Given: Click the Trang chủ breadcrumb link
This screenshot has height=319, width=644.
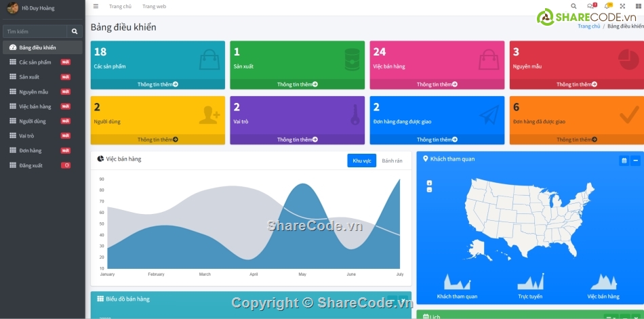Looking at the screenshot, I should coord(588,26).
